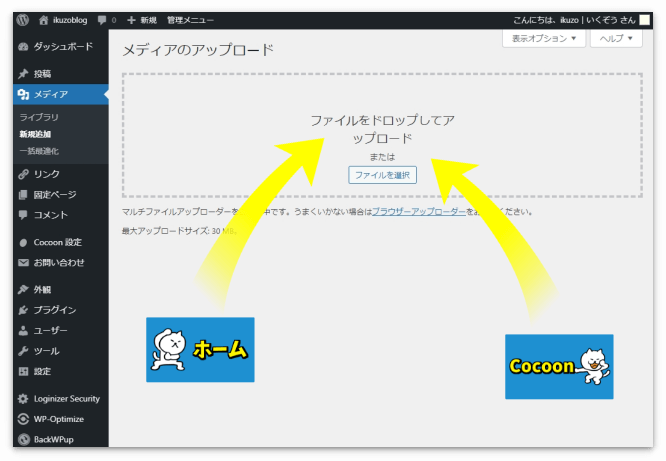Viewport: 666px width, 461px height.
Task: Open the ライブラリ submenu item
Action: [x=39, y=117]
